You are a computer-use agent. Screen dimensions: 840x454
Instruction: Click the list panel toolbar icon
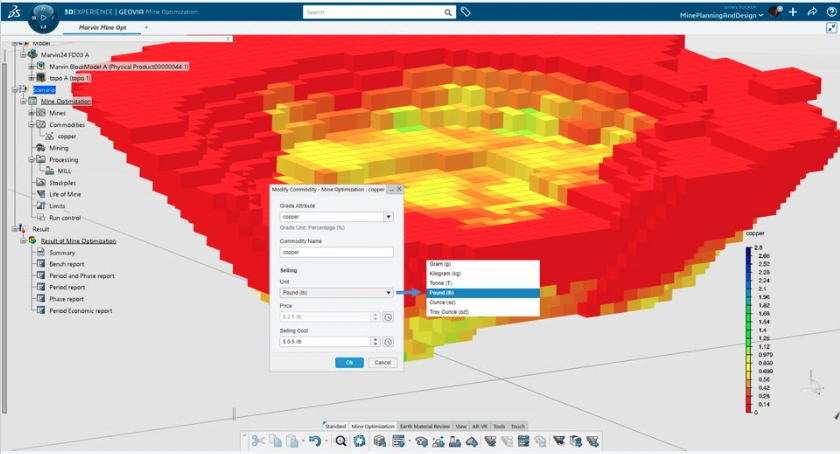398,441
